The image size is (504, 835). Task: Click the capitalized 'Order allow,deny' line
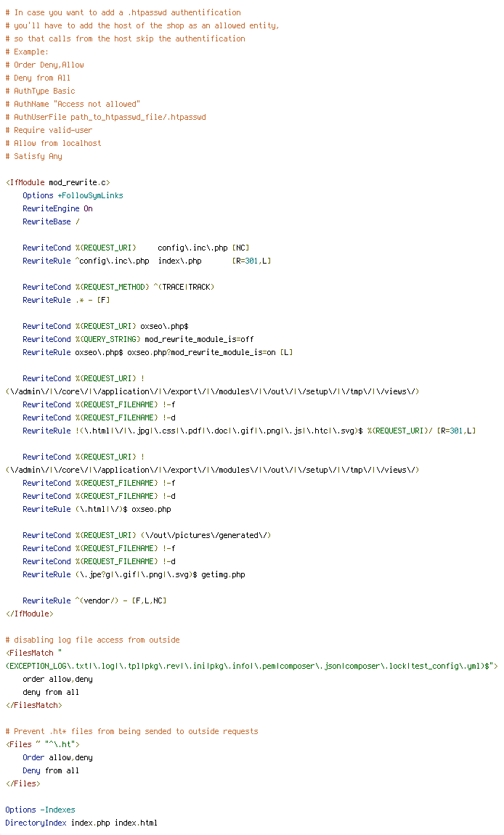coord(57,757)
